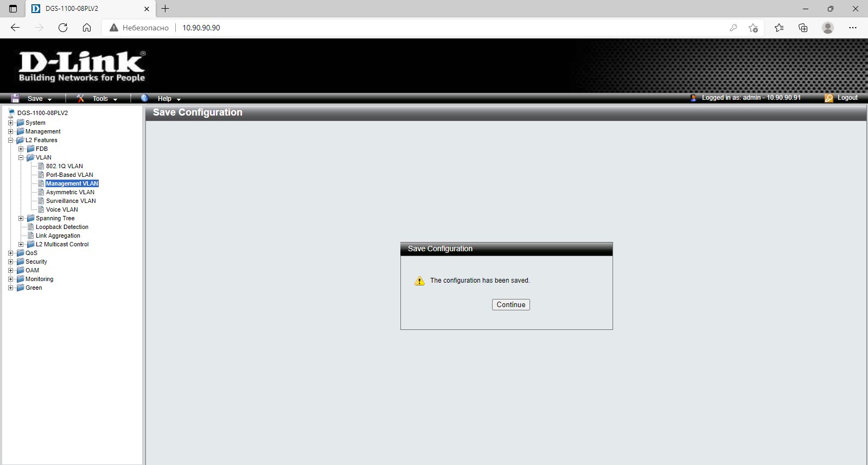Image resolution: width=868 pixels, height=465 pixels.
Task: Expand the Spanning Tree node
Action: click(21, 218)
